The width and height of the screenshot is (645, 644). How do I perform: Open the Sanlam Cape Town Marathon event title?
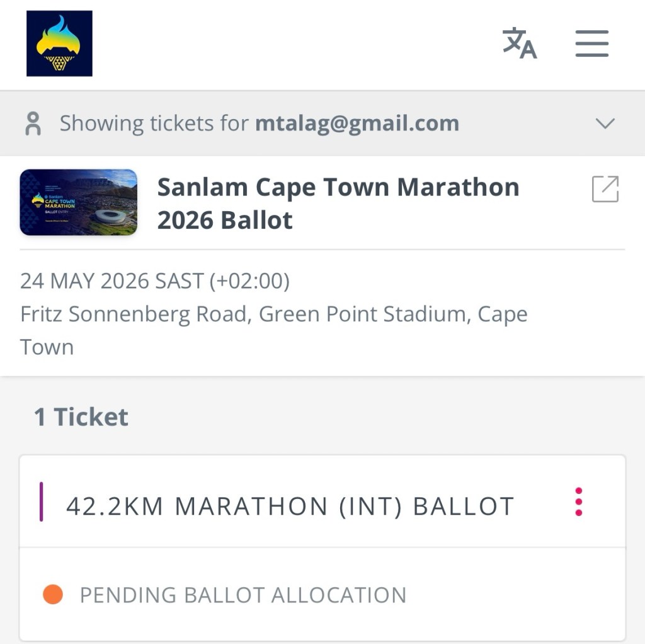[338, 187]
